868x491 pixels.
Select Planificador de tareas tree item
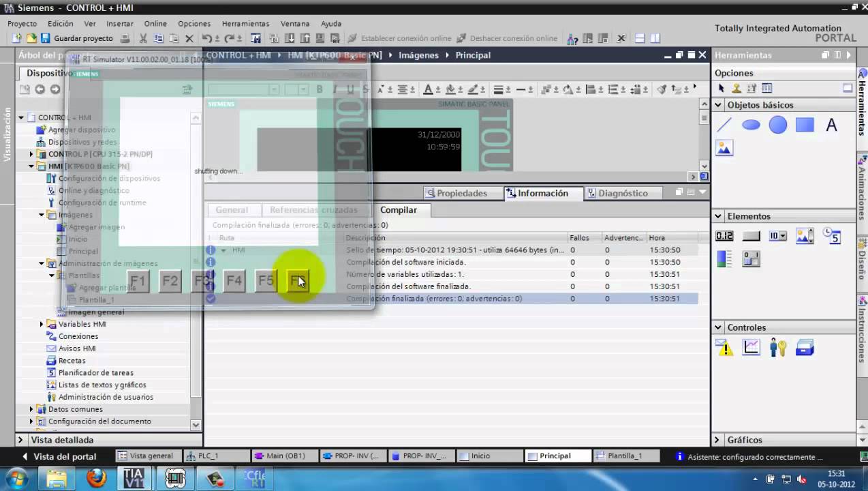(x=96, y=373)
